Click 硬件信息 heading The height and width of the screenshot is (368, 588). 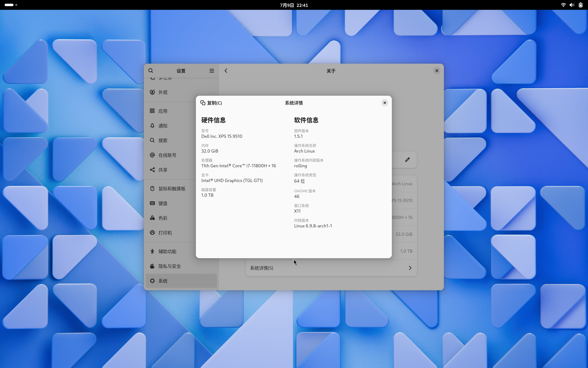213,120
